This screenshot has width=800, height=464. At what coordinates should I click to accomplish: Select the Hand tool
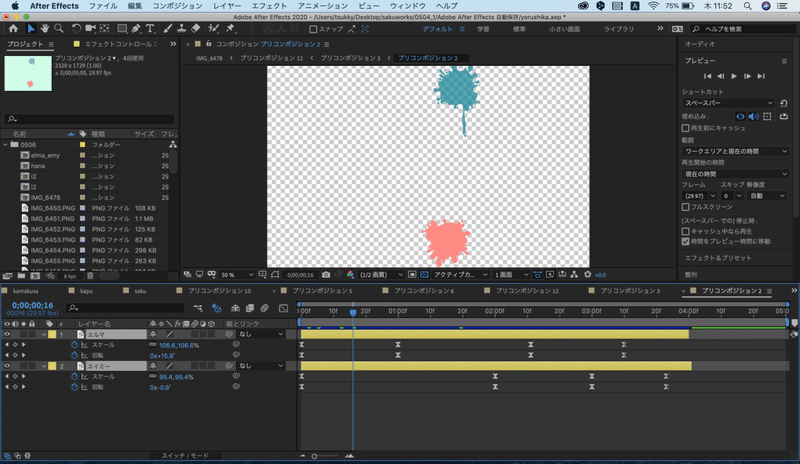[45, 29]
